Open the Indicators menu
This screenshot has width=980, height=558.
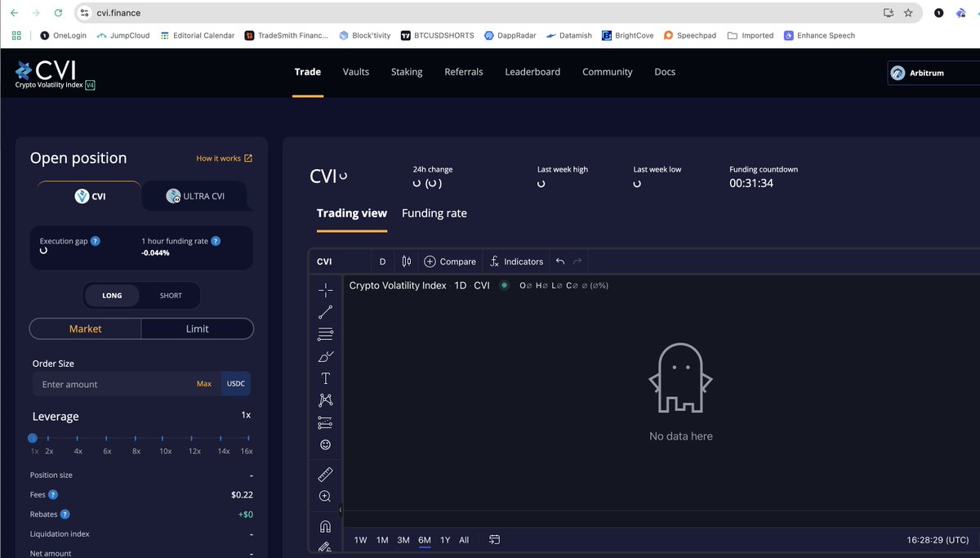pos(515,261)
